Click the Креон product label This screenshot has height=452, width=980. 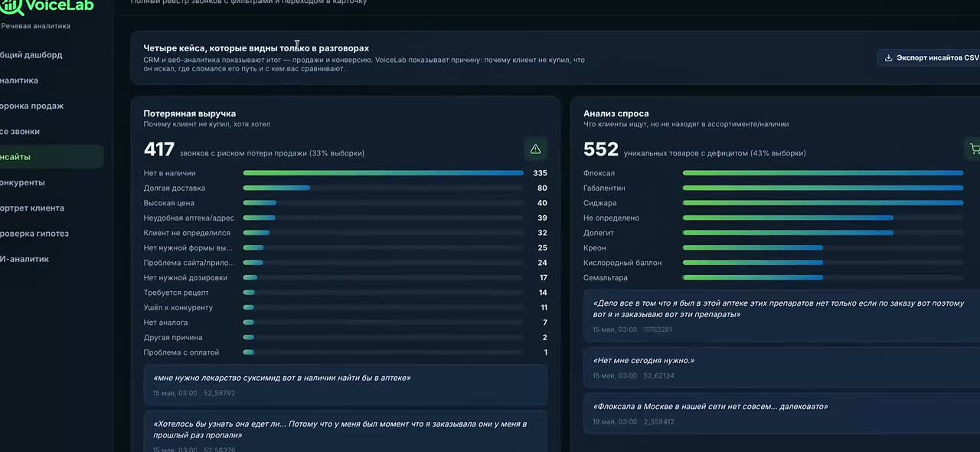tap(595, 247)
